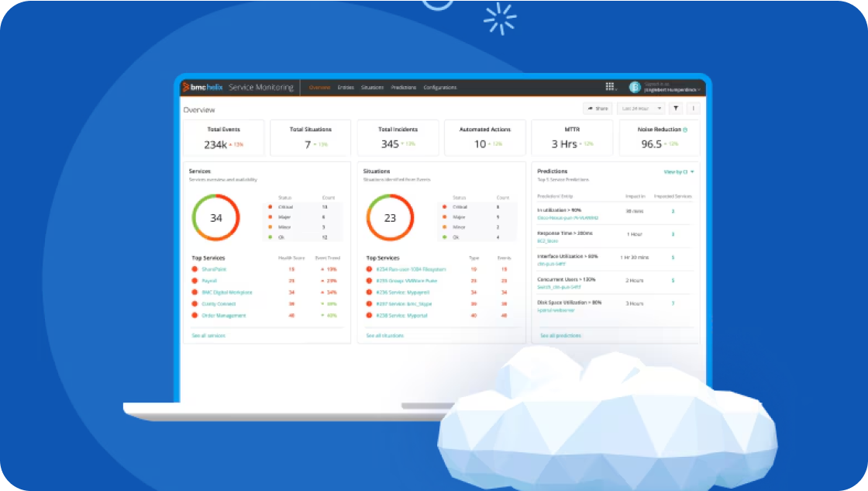Image resolution: width=868 pixels, height=491 pixels.
Task: Click the Noise Reduction 96.5 card
Action: 660,137
